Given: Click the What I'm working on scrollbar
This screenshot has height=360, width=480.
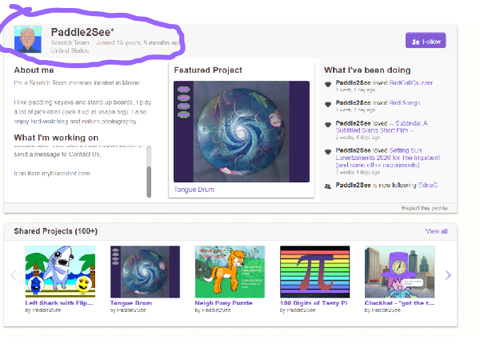Looking at the screenshot, I should coord(149,172).
